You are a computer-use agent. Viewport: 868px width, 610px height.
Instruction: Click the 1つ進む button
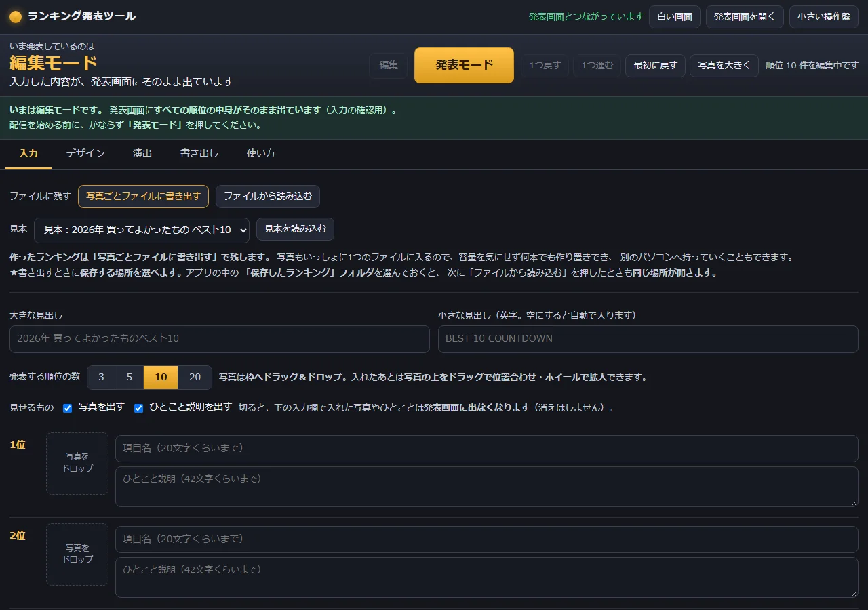coord(597,66)
